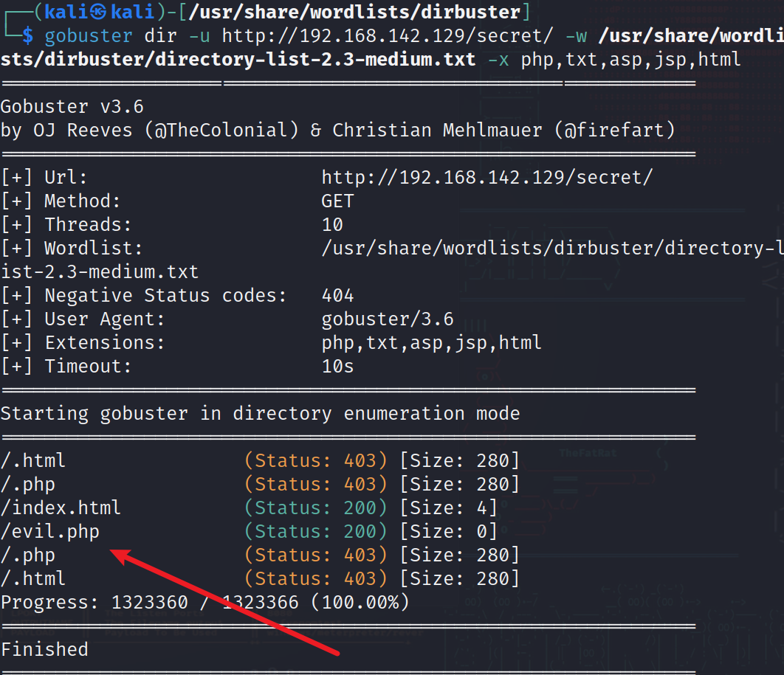The height and width of the screenshot is (675, 784).
Task: Click the 'ist-2.3-medium.txt' wrapped wordlist line
Action: pyautogui.click(x=100, y=272)
